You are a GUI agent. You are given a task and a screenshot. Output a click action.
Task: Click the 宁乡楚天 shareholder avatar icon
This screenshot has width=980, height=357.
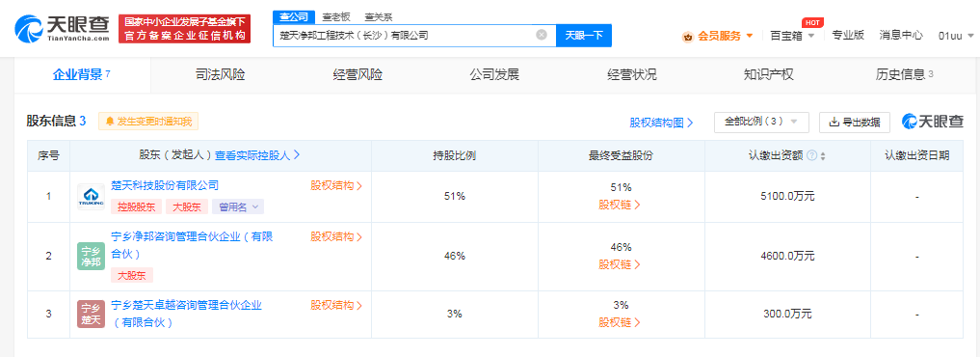tap(91, 314)
